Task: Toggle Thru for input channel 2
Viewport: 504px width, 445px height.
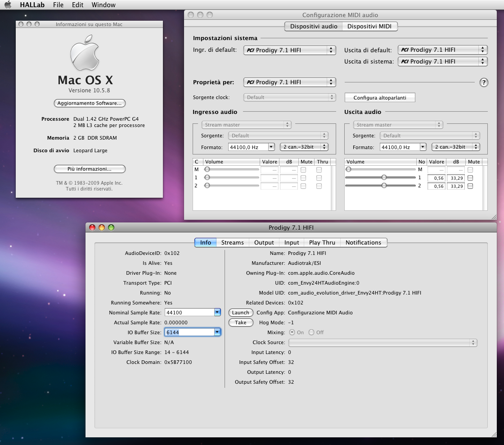Action: click(319, 186)
